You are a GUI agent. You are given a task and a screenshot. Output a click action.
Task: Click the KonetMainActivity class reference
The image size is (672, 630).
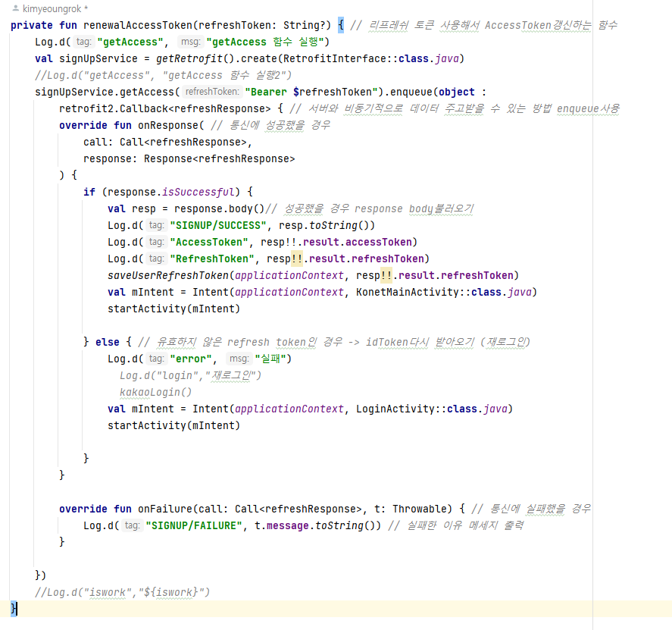[x=407, y=293]
